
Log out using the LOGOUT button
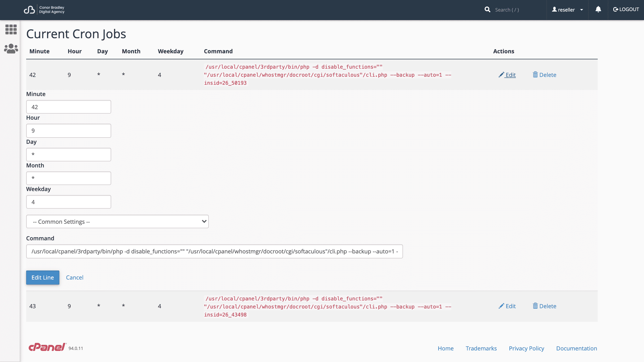[626, 10]
